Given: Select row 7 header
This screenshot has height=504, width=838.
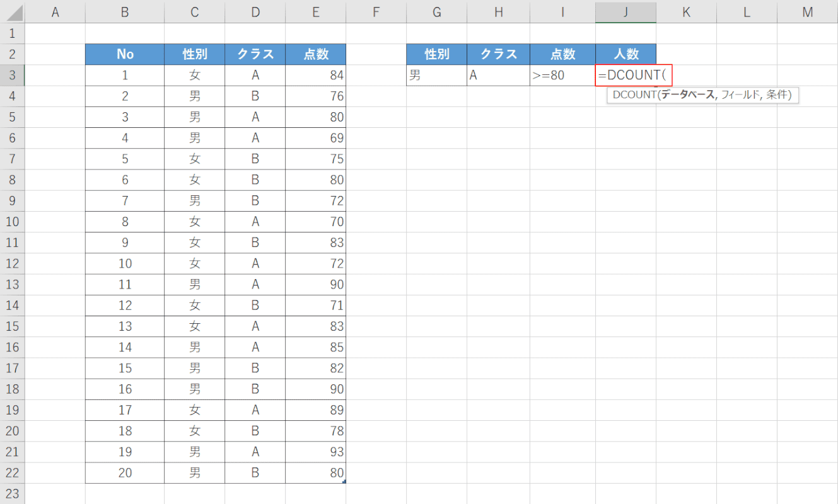Looking at the screenshot, I should tap(12, 159).
